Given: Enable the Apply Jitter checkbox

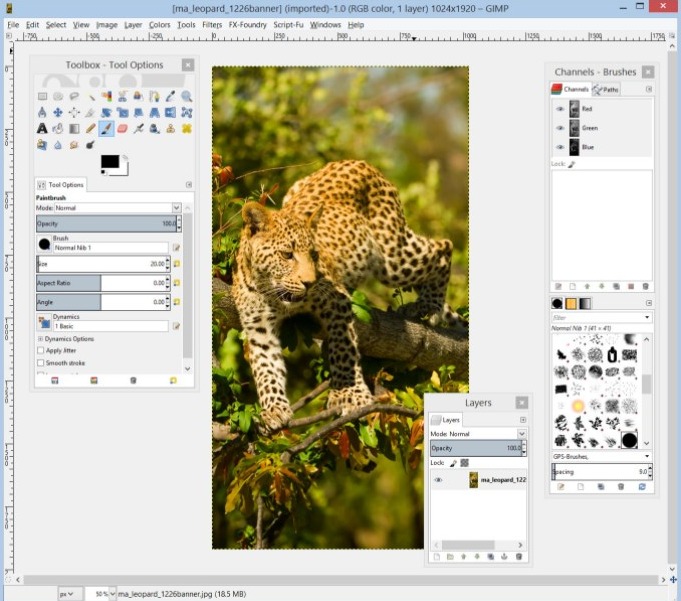Looking at the screenshot, I should [41, 350].
